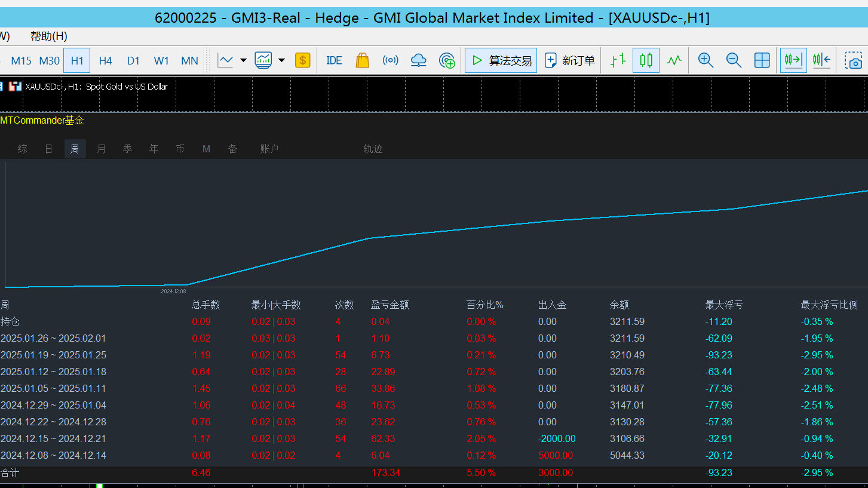Click the 总手数 column header
The image size is (868, 488).
click(206, 305)
